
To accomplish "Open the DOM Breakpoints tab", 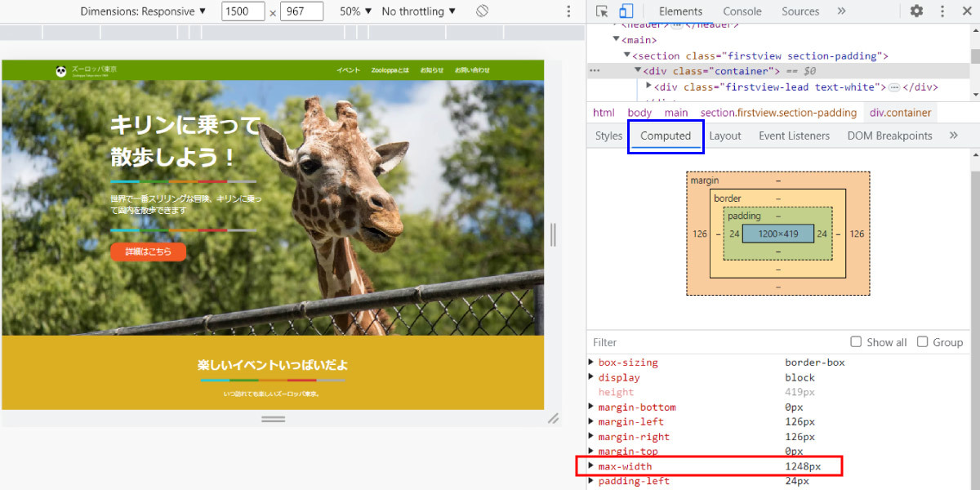I will click(x=889, y=136).
